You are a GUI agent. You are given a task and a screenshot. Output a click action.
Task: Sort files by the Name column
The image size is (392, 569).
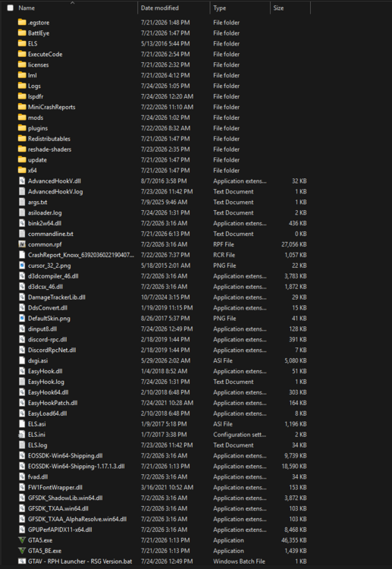(x=27, y=8)
